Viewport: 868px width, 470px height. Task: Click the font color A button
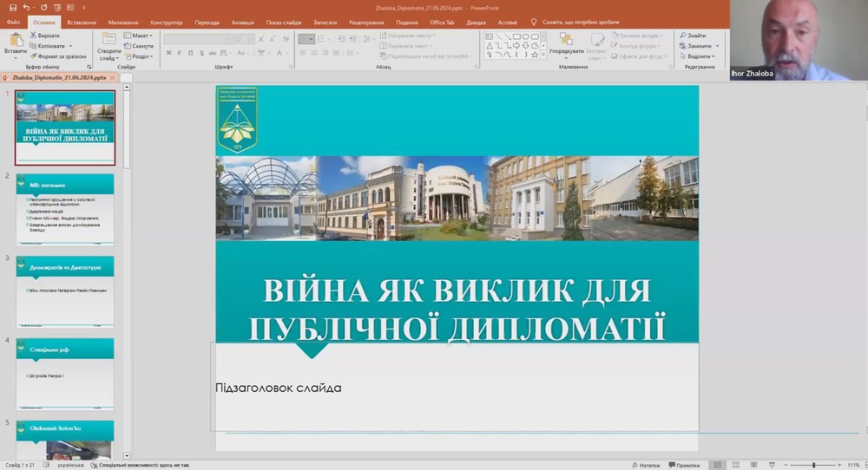click(279, 53)
